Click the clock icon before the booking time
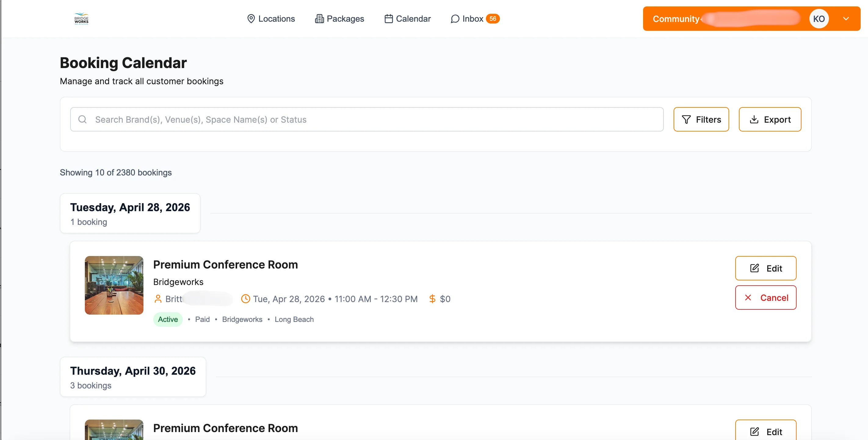The width and height of the screenshot is (868, 440). 246,299
